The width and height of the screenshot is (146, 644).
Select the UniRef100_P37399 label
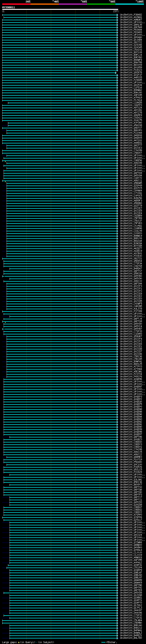point(131,312)
